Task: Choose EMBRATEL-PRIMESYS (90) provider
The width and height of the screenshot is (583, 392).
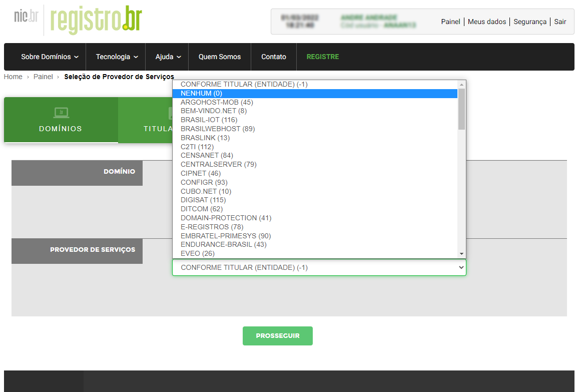Action: pyautogui.click(x=315, y=236)
